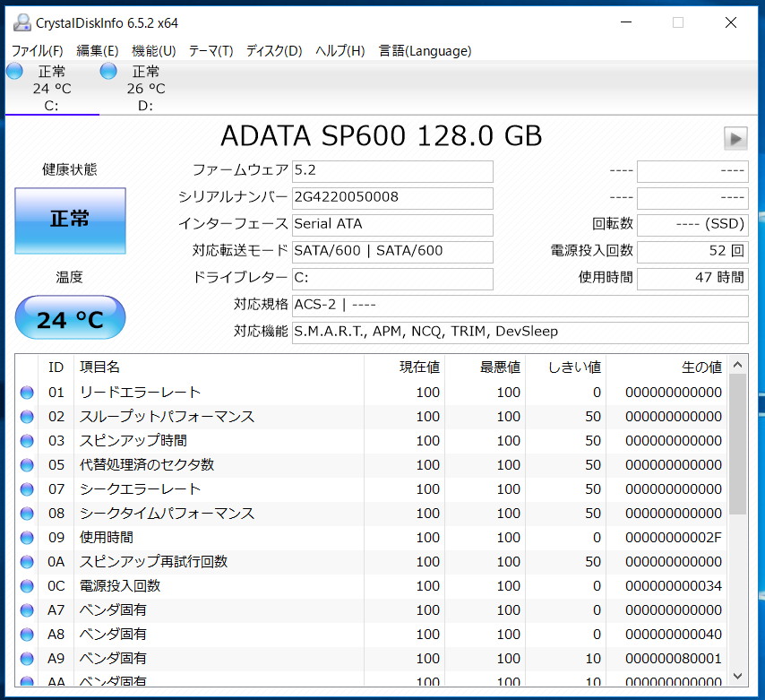Select the シークタイムパフォーマンス row
The image size is (765, 700).
(372, 514)
